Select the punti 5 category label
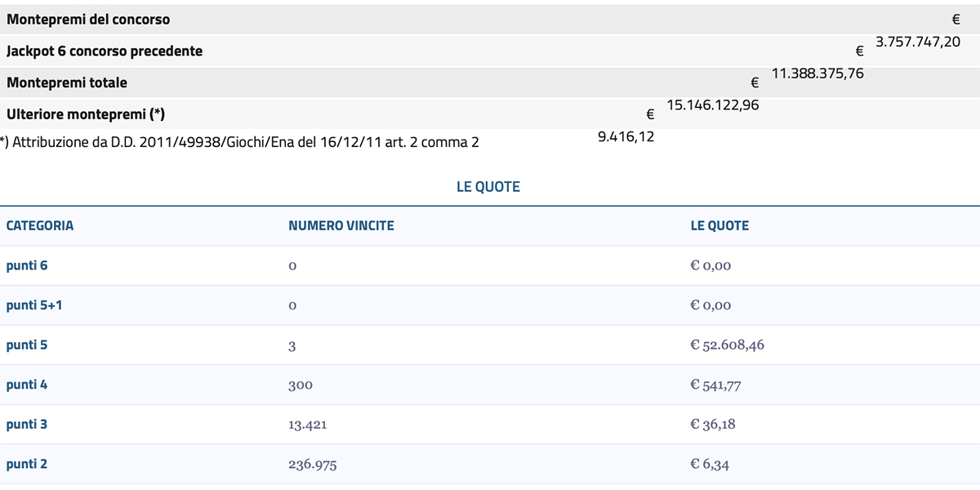The height and width of the screenshot is (490, 980). tap(26, 345)
